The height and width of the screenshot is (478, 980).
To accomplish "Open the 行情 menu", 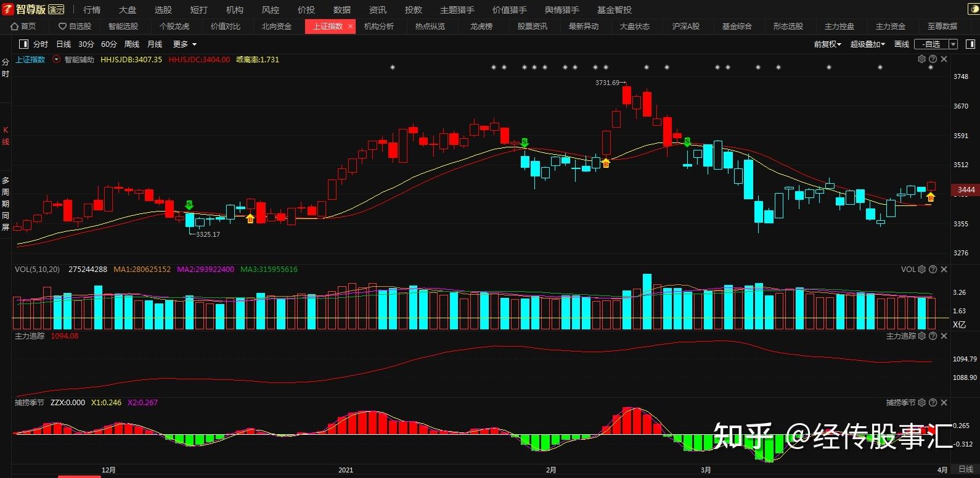I will pyautogui.click(x=92, y=10).
